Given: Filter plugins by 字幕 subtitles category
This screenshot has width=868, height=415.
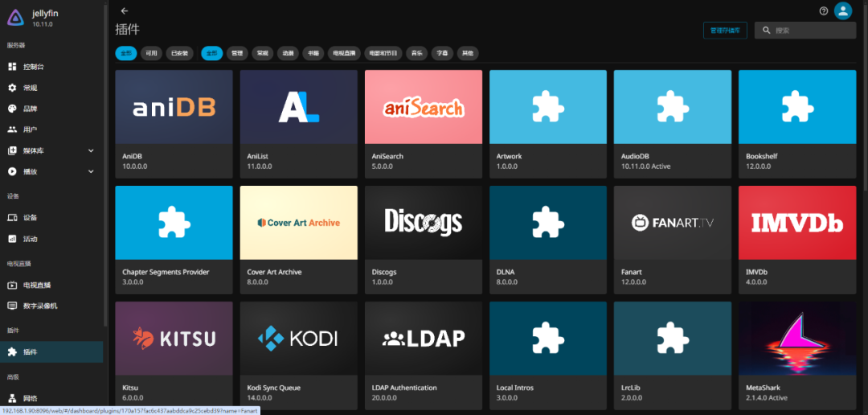Looking at the screenshot, I should click(x=442, y=53).
